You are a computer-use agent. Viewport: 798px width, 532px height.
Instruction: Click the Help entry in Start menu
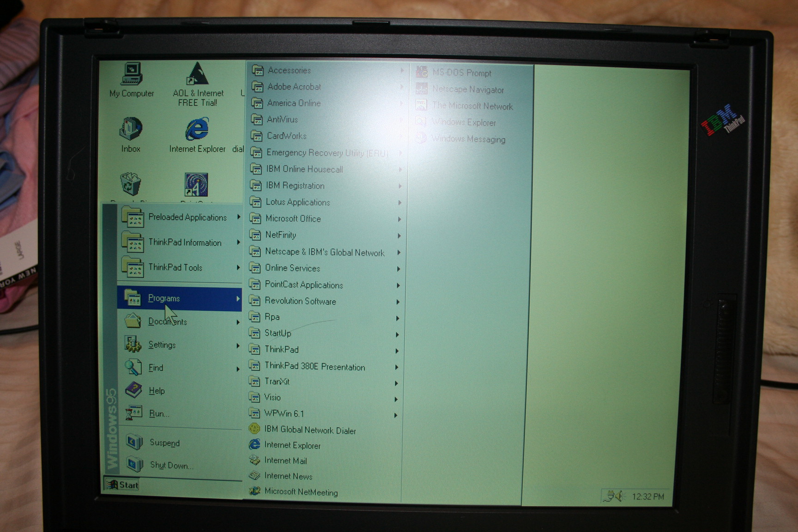[x=180, y=391]
